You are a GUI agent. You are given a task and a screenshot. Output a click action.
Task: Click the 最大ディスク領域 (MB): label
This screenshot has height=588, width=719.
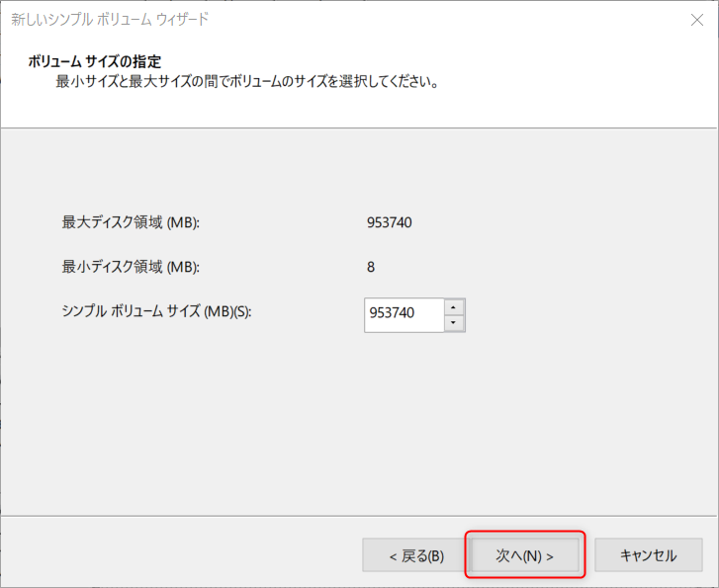131,222
